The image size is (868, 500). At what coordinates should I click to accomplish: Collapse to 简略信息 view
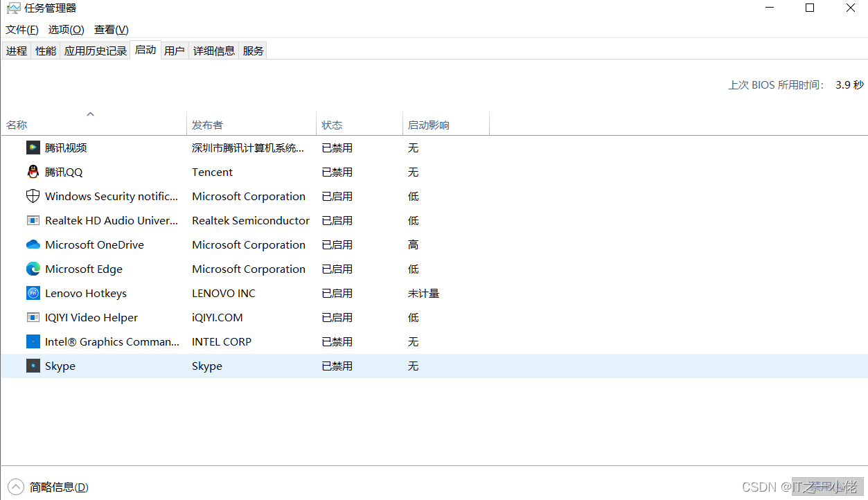[48, 487]
